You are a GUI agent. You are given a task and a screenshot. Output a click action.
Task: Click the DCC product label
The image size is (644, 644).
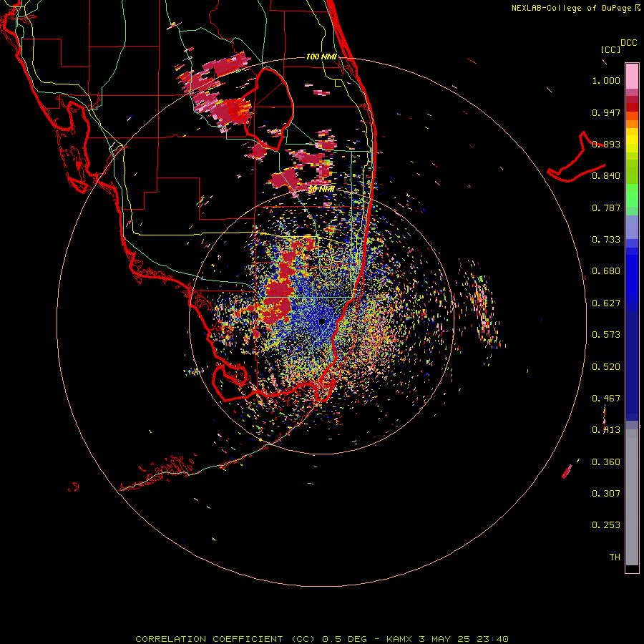pyautogui.click(x=628, y=43)
